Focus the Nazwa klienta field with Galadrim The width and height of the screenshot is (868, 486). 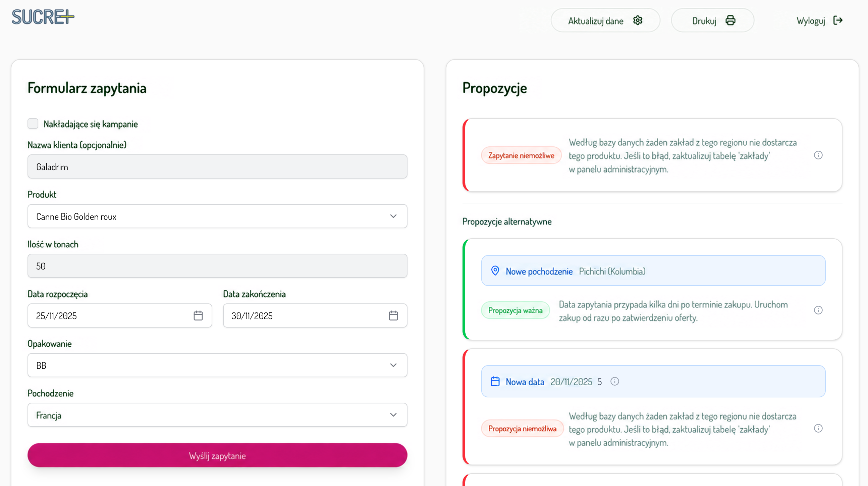[217, 166]
